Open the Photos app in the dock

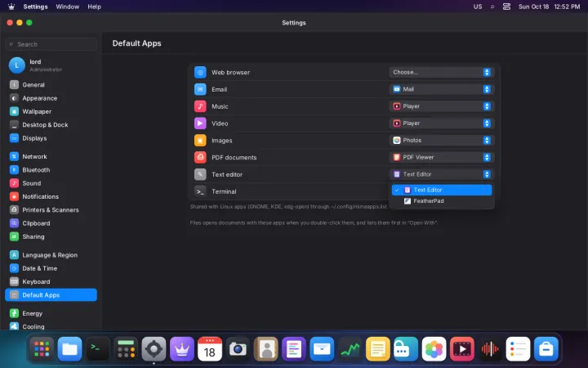tap(434, 349)
